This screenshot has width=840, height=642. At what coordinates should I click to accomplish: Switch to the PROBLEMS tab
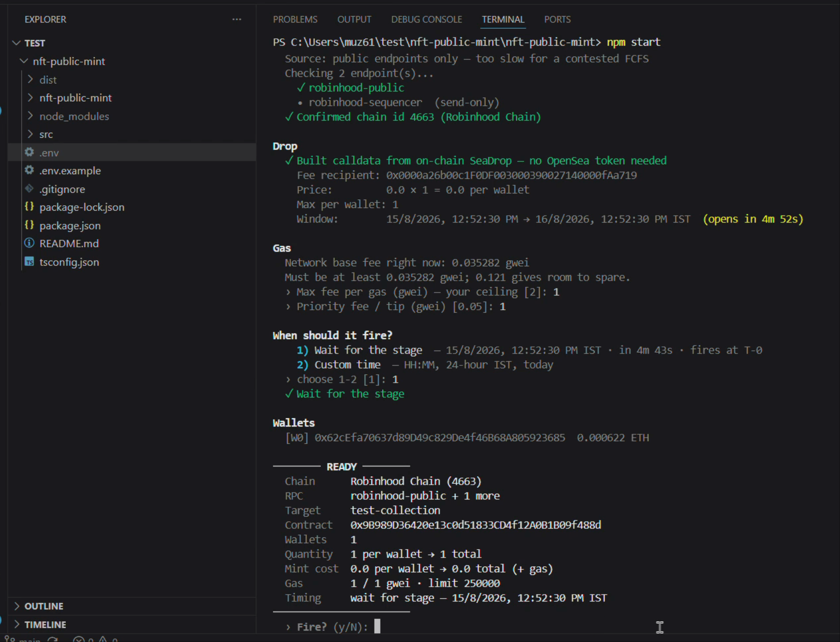coord(295,19)
